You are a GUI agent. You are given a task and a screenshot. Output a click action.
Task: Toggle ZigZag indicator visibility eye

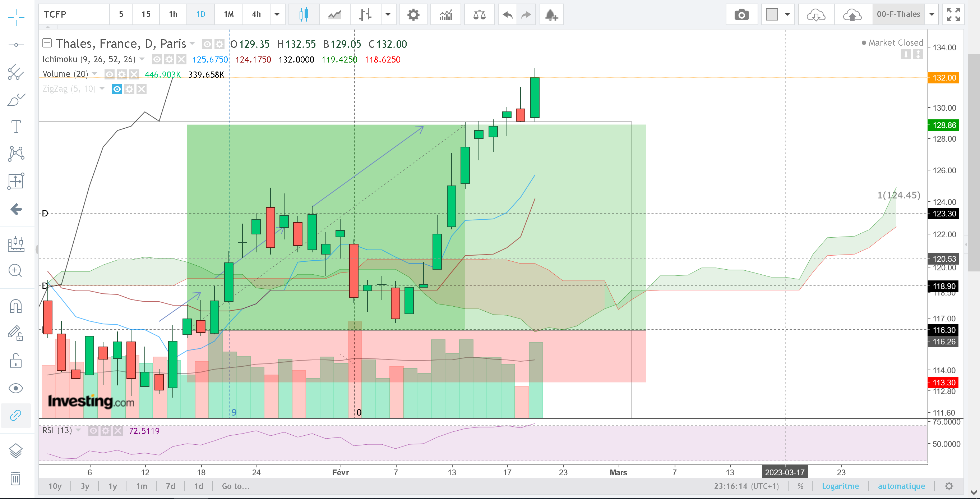coord(117,89)
